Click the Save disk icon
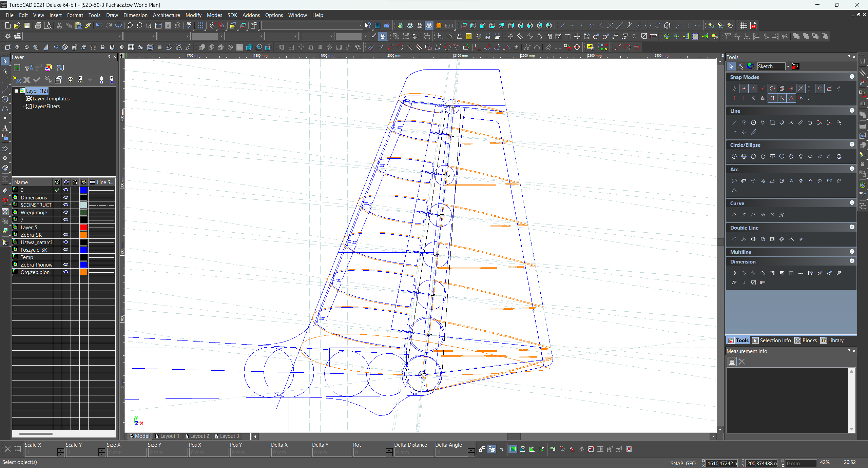Viewport: 868px width, 468px height. [x=27, y=25]
